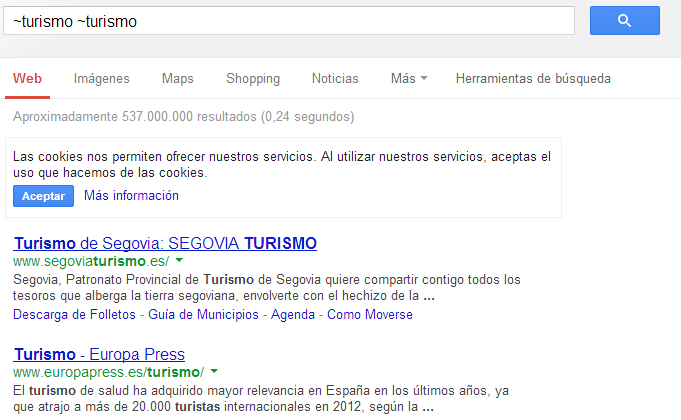This screenshot has height=420, width=681.
Task: Go to the Noticias tab
Action: click(x=335, y=79)
